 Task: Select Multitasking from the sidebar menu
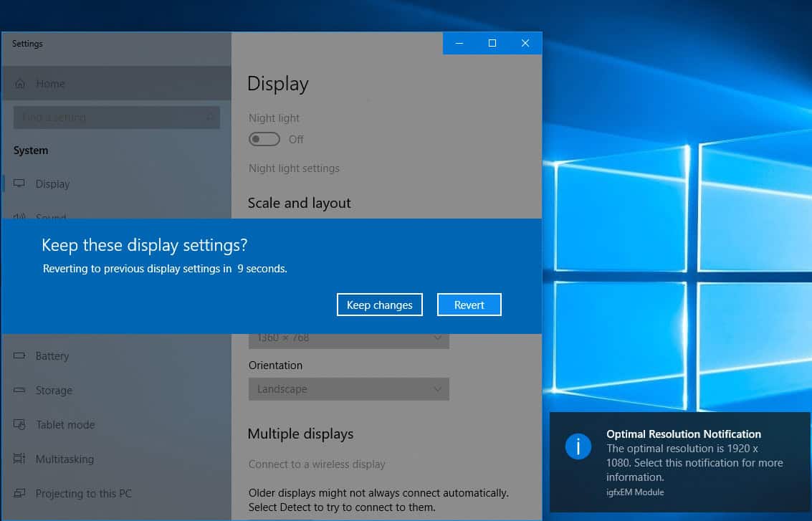[66, 459]
